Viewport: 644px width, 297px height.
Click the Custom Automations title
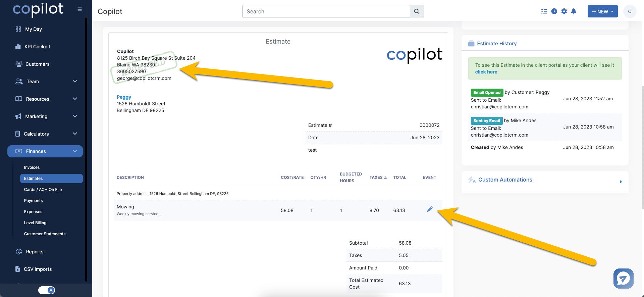[x=505, y=180]
